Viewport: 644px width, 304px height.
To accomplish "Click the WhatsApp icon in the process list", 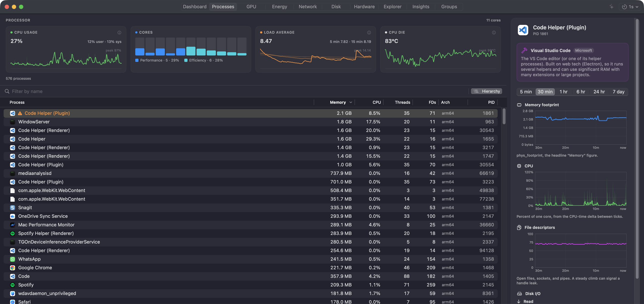I will click(x=12, y=259).
